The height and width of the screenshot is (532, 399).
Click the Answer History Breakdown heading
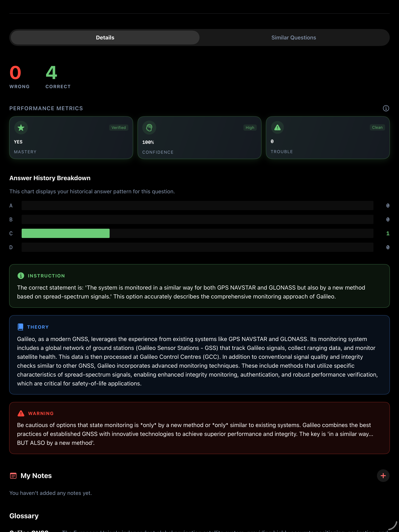coord(50,178)
